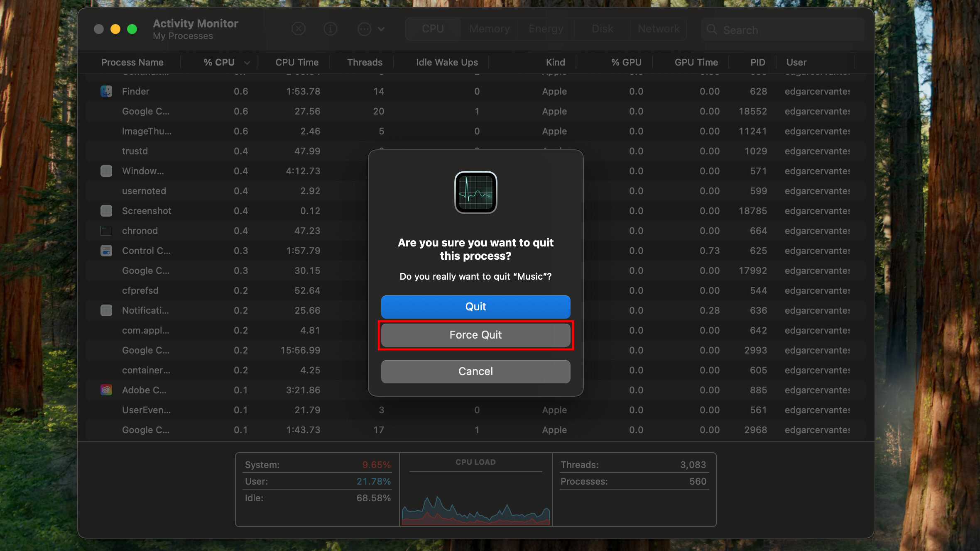Click Cancel in the quit dialog
The image size is (980, 551).
(x=475, y=371)
